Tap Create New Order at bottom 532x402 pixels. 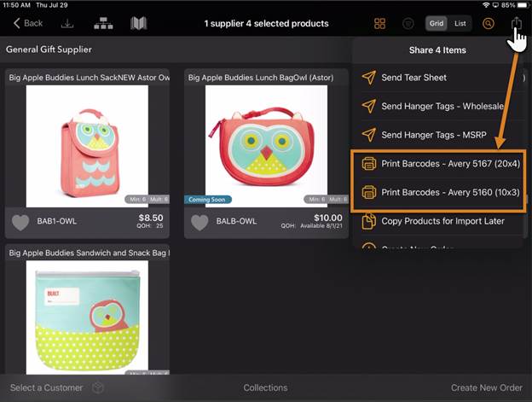[x=487, y=387]
